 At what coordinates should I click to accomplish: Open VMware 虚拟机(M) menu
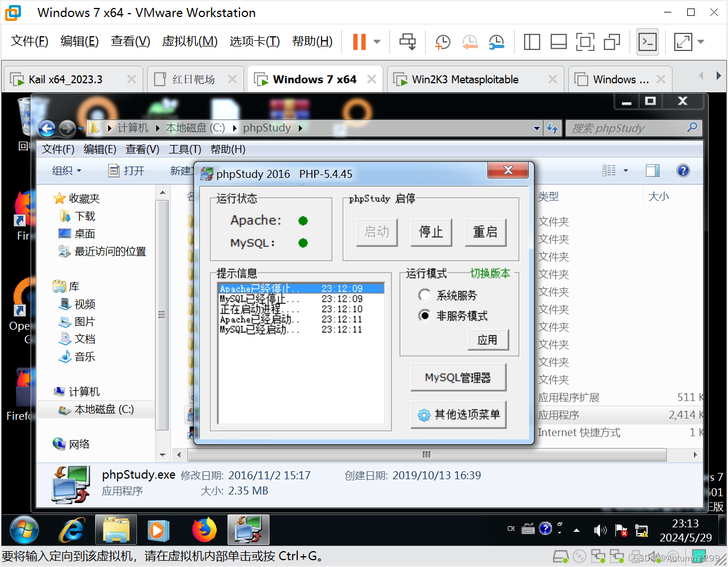(190, 41)
